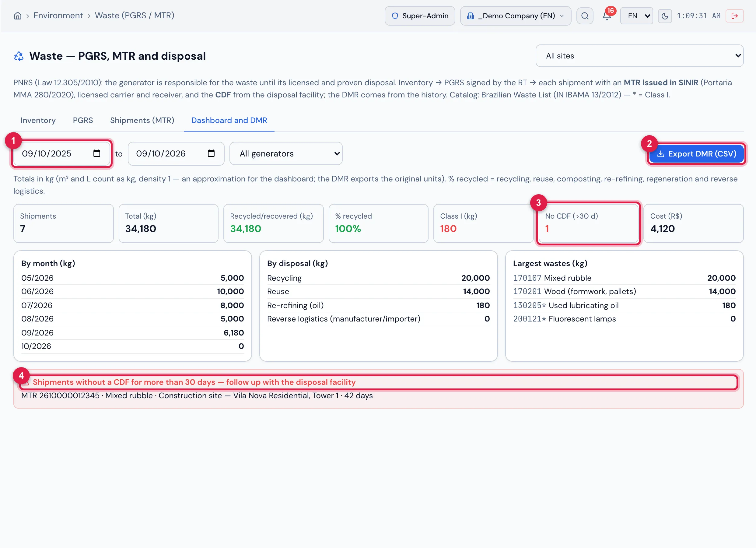
Task: Click 170201 Wood (formwork, pallets) row
Action: click(624, 292)
